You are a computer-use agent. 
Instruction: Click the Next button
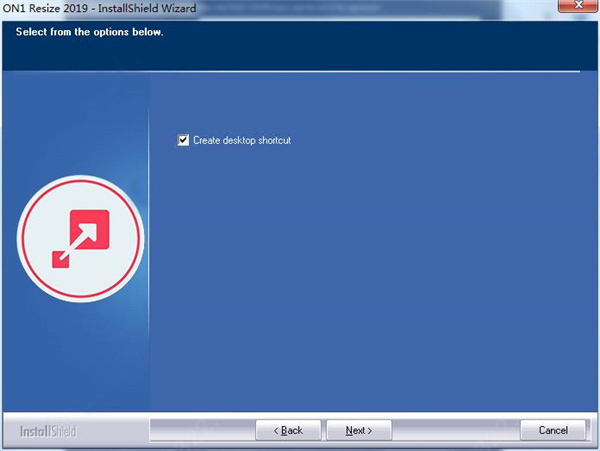point(359,430)
